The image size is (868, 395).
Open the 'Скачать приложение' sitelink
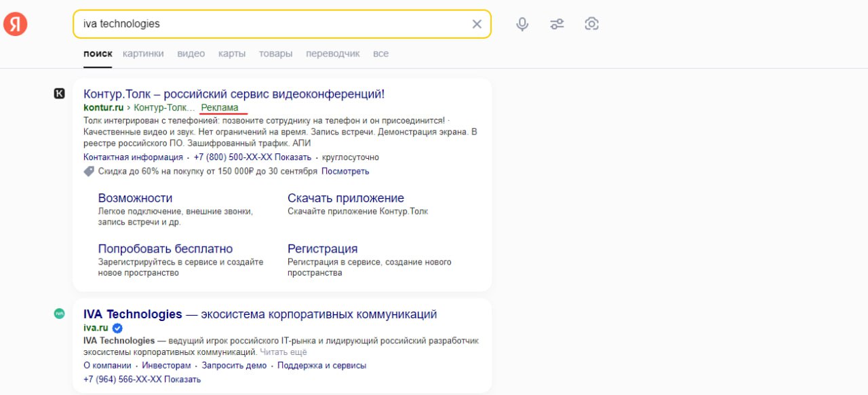(x=346, y=198)
